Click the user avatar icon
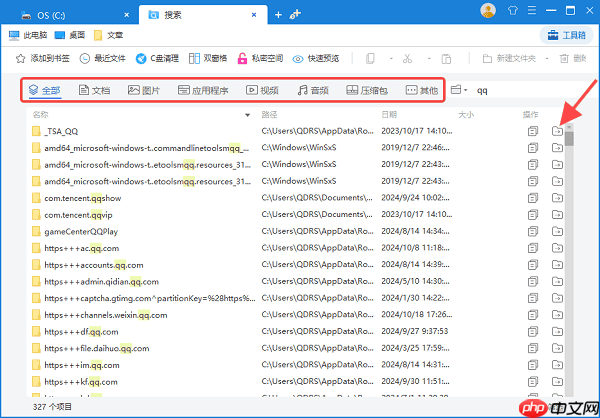600x418 pixels. click(x=488, y=10)
